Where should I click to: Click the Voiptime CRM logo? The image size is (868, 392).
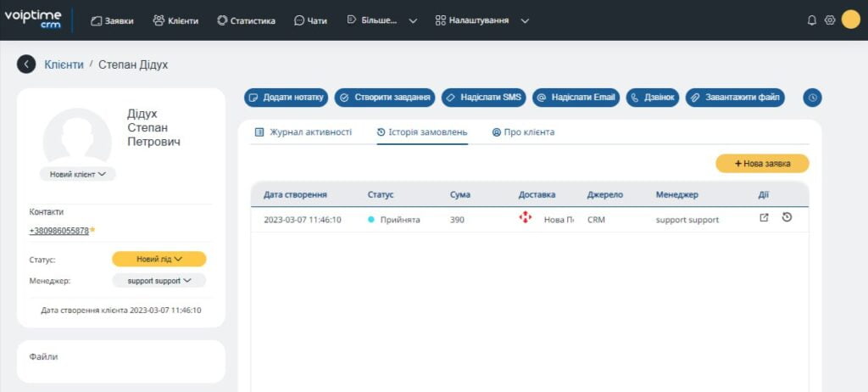[x=33, y=20]
